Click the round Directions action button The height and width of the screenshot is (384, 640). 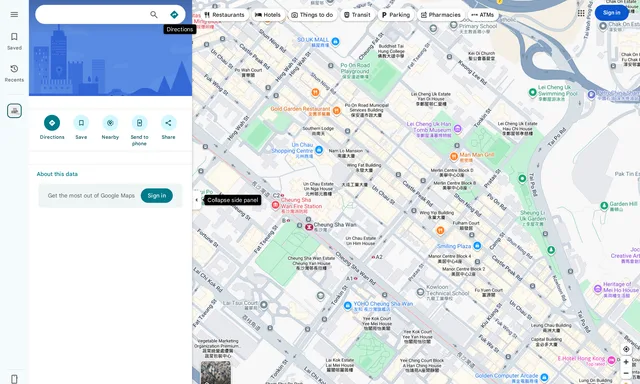(52, 123)
